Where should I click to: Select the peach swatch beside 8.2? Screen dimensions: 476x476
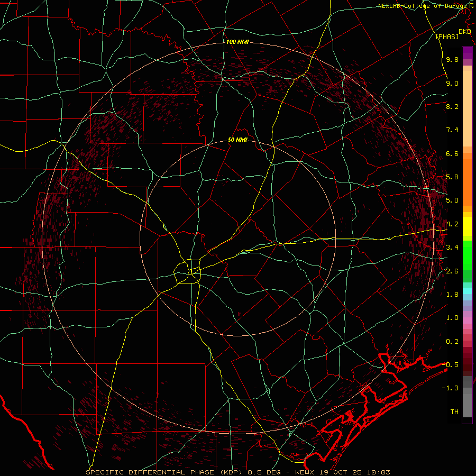click(x=467, y=107)
